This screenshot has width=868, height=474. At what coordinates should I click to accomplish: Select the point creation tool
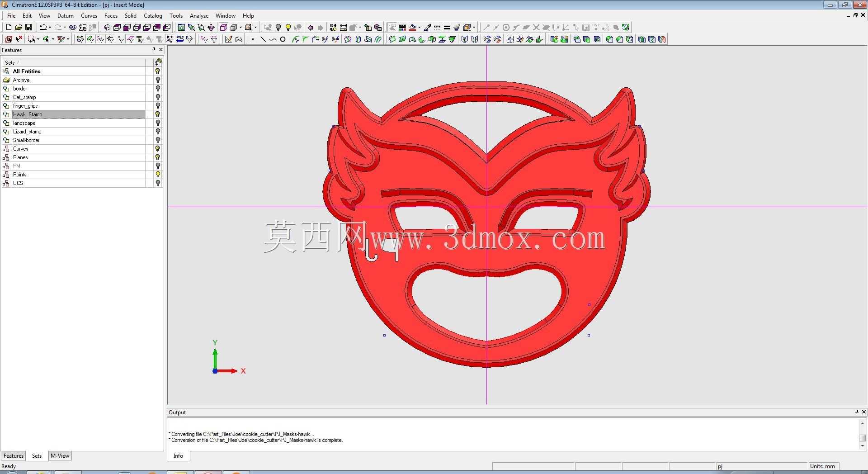[x=253, y=39]
